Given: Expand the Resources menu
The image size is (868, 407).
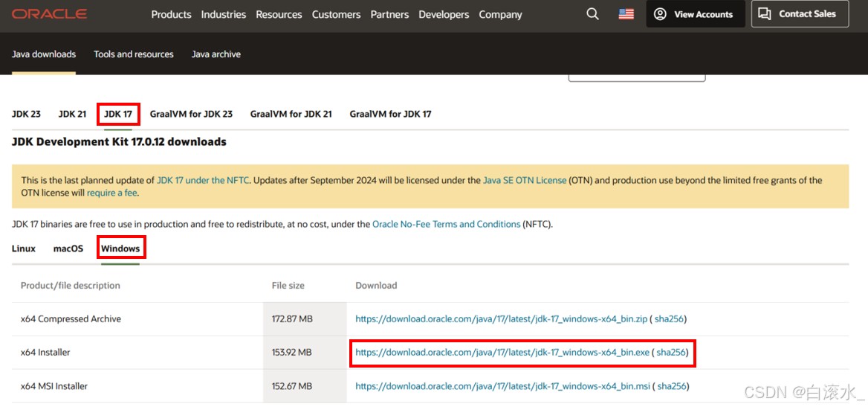Looking at the screenshot, I should (x=279, y=15).
